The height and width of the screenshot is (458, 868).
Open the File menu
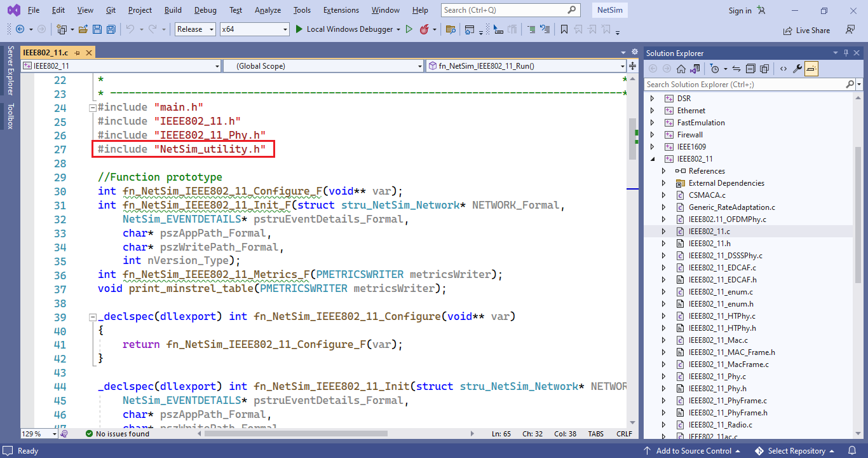(34, 10)
